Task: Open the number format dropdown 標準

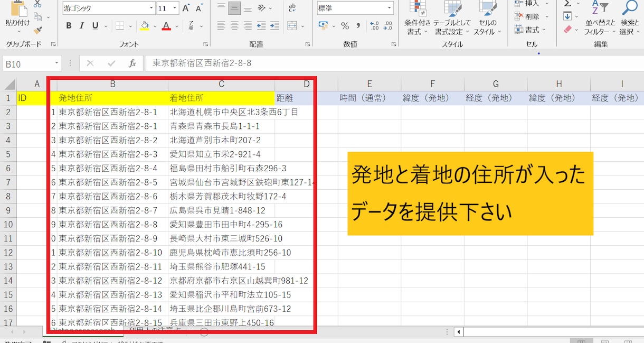Action: pyautogui.click(x=390, y=8)
